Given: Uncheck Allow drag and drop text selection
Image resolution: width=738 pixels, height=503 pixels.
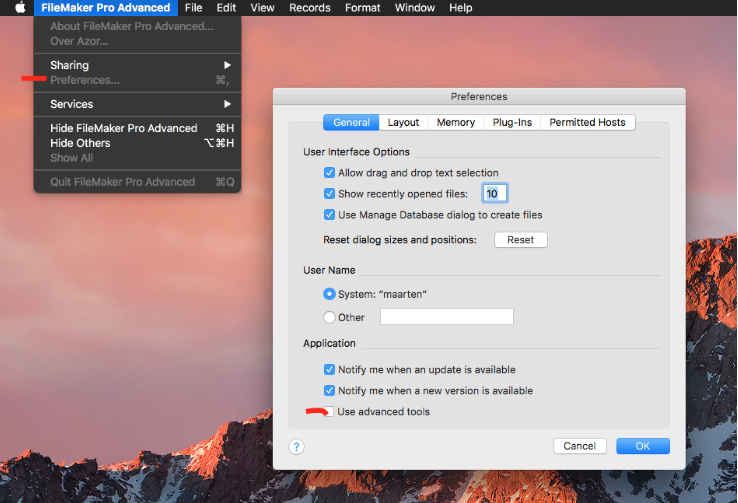Looking at the screenshot, I should [329, 173].
